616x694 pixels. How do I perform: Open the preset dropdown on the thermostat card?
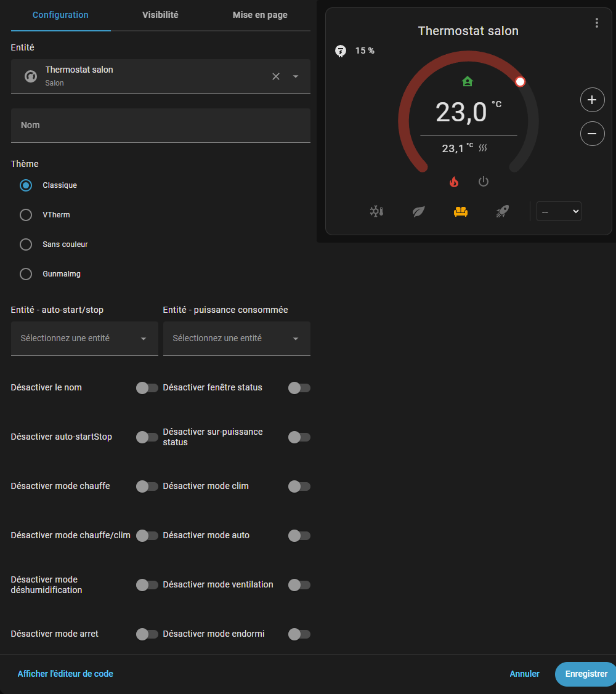559,211
